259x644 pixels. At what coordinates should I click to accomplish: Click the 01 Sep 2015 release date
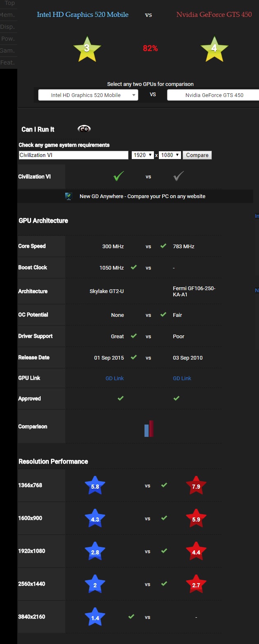click(x=109, y=358)
